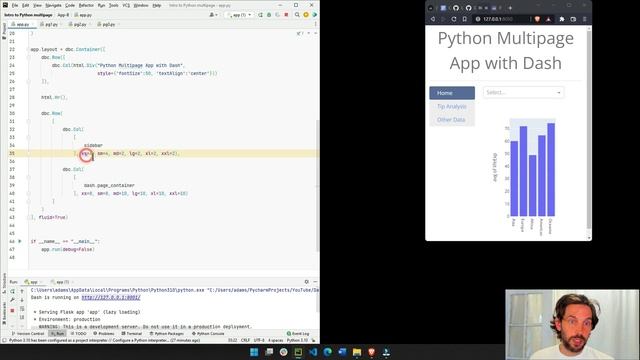Open the VCS menu
This screenshot has height=360, width=640.
pyautogui.click(x=126, y=5)
